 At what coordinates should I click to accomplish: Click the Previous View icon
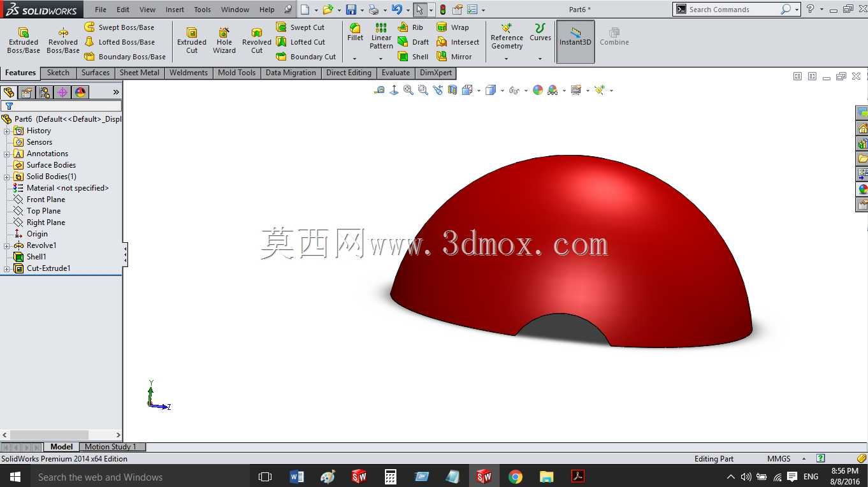(x=438, y=91)
